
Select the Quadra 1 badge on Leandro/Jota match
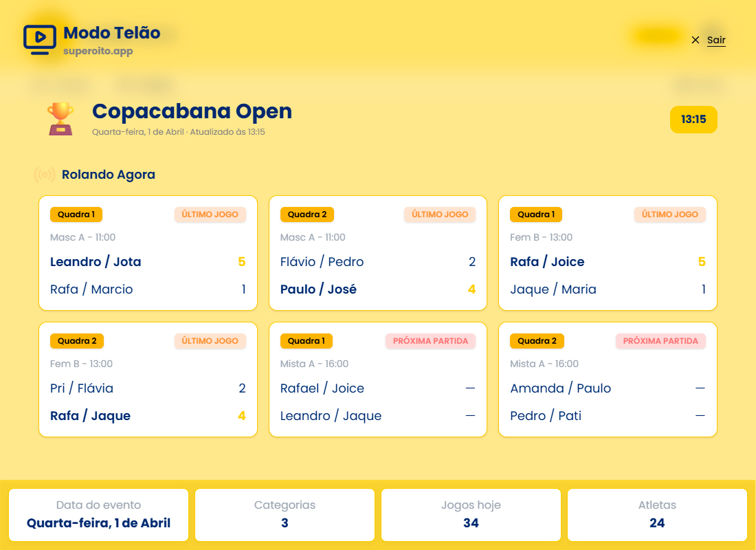tap(76, 214)
